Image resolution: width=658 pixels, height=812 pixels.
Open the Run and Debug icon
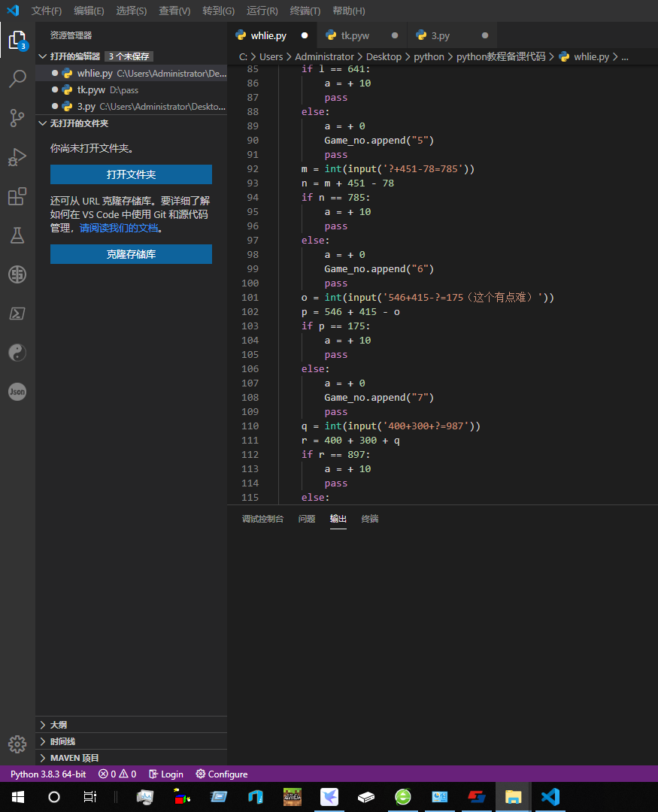coord(17,157)
